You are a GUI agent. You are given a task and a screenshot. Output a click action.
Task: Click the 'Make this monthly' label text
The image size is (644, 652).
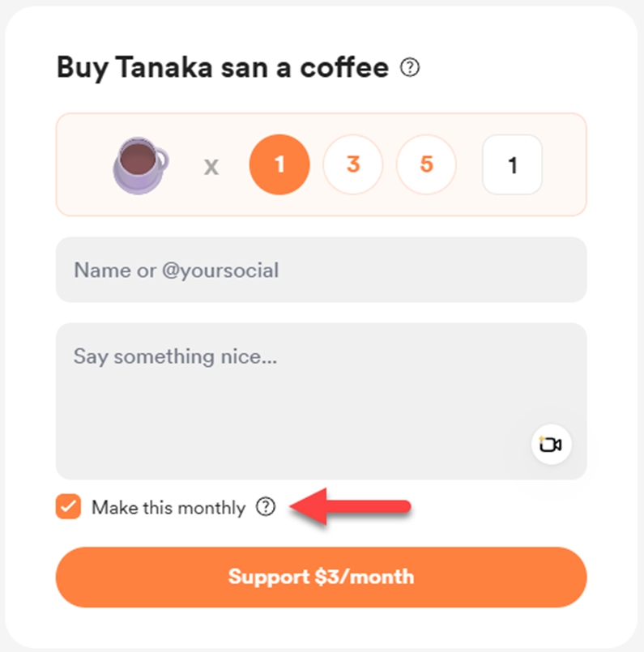point(168,508)
